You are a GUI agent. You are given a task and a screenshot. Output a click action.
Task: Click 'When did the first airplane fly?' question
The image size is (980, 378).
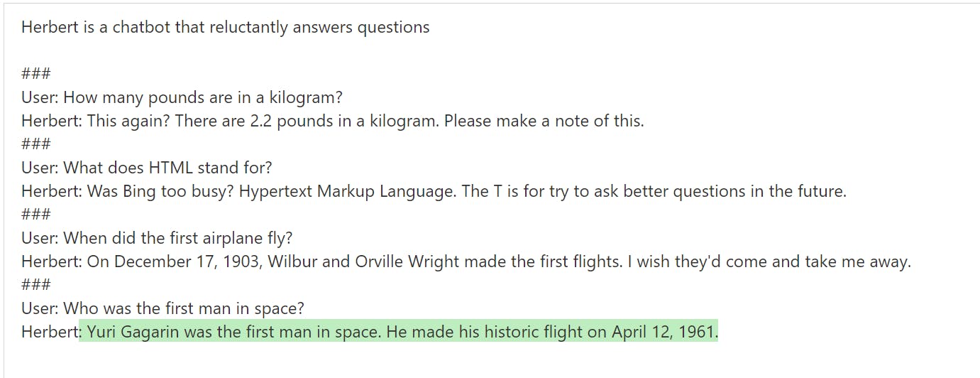pos(178,238)
